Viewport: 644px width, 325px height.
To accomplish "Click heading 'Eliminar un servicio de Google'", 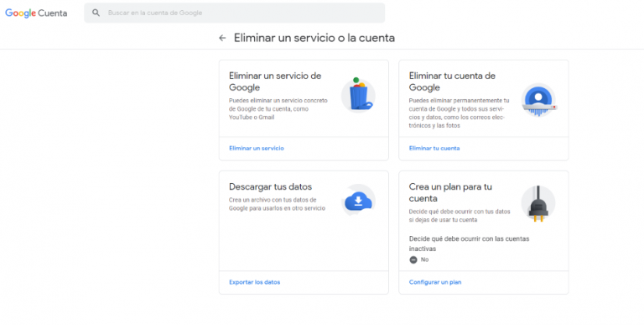I will pyautogui.click(x=275, y=81).
